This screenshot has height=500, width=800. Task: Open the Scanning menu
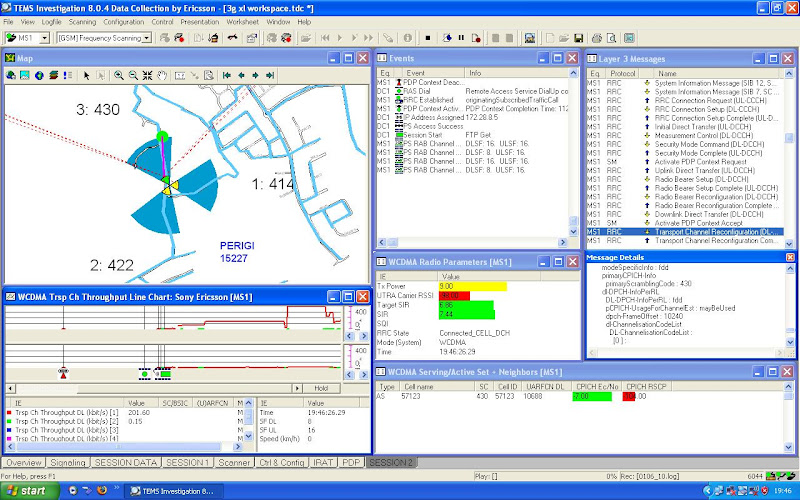pos(82,22)
